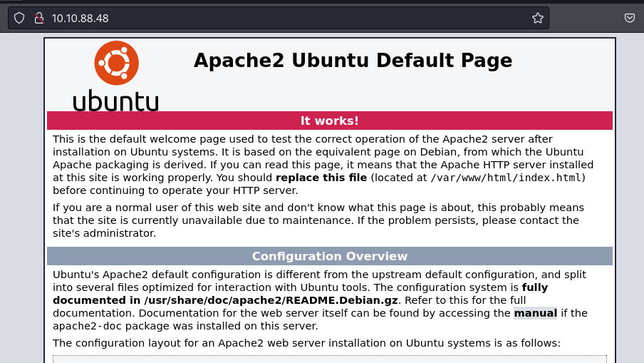Open the insecure connection padlock info
Image resolution: width=644 pixels, height=363 pixels.
(39, 18)
